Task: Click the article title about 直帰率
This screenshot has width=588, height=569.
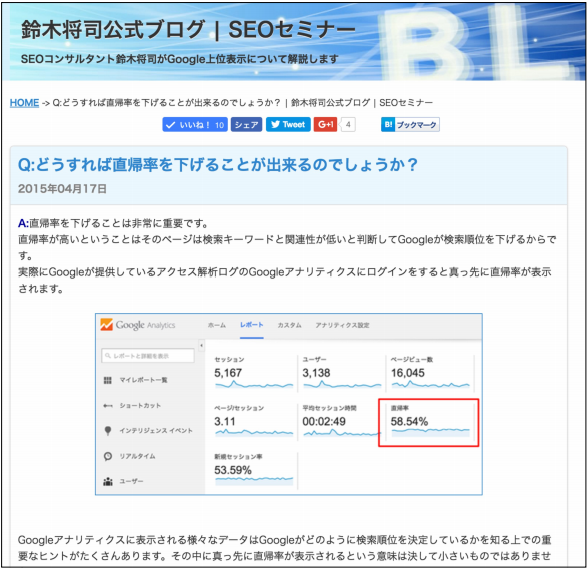Action: [218, 165]
